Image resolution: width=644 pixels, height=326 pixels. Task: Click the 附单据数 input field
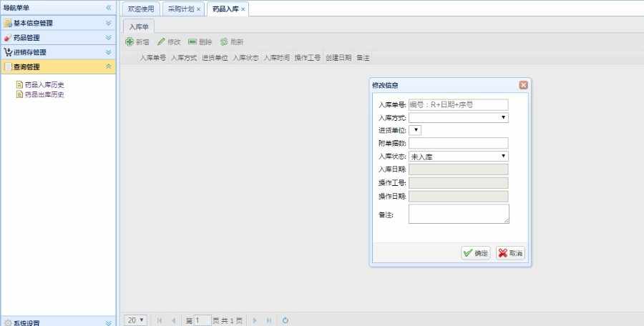(459, 143)
